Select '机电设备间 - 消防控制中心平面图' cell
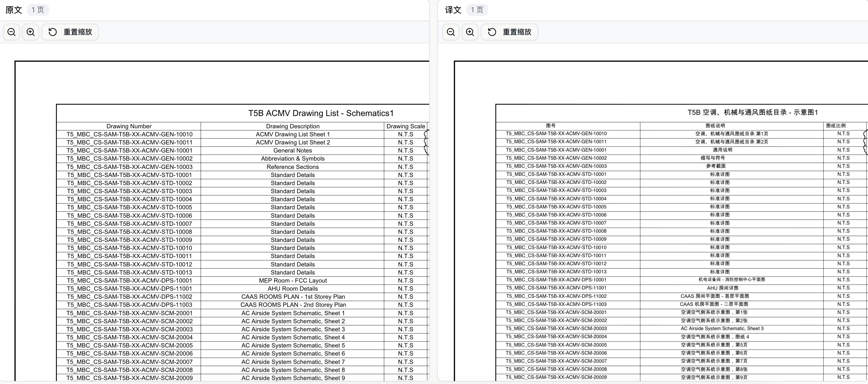Image resolution: width=868 pixels, height=384 pixels. click(x=732, y=279)
